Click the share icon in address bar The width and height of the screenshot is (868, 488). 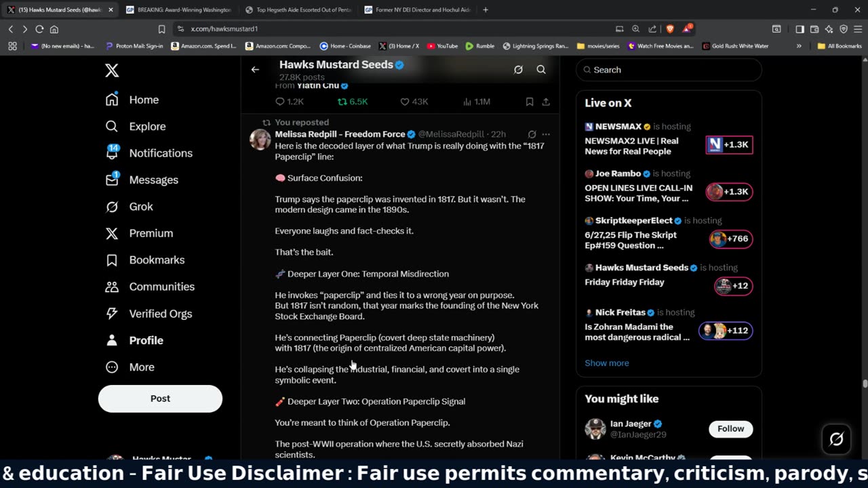[652, 29]
